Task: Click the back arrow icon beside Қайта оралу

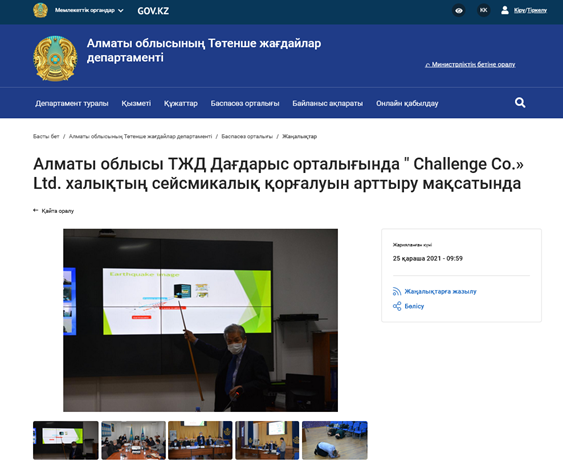Action: pos(36,210)
